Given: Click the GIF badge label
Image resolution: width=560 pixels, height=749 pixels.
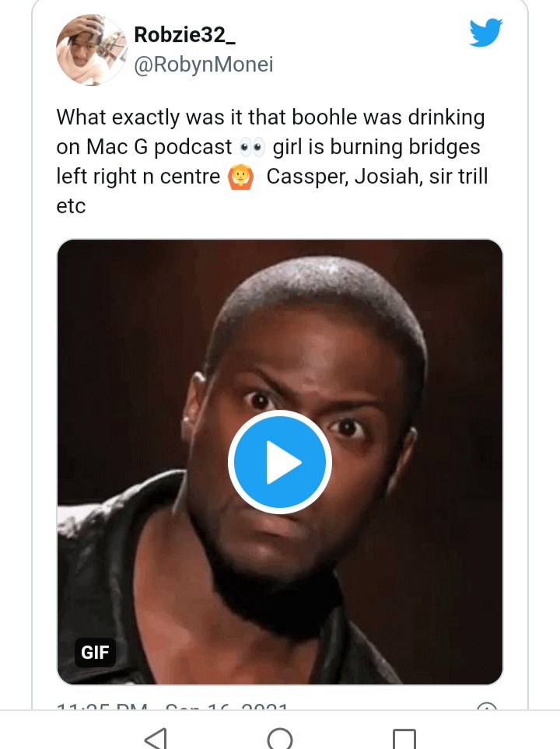Looking at the screenshot, I should pyautogui.click(x=95, y=652).
